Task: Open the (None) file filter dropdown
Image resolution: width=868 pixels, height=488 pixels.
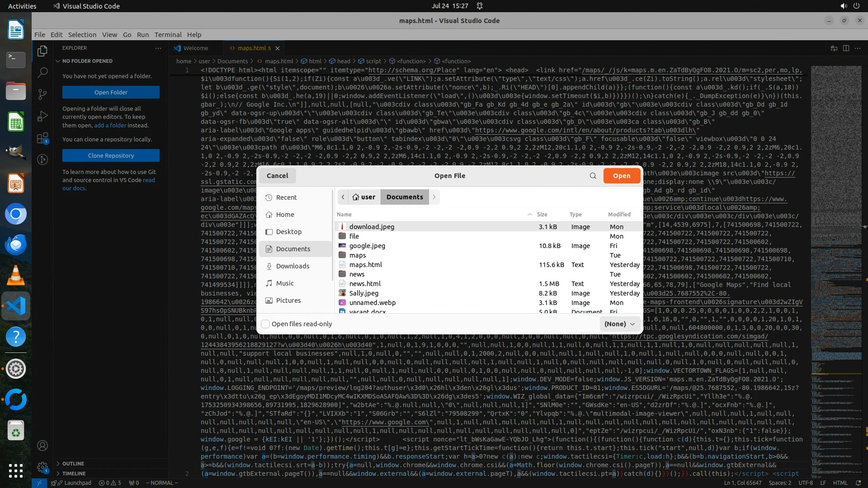Action: point(620,324)
